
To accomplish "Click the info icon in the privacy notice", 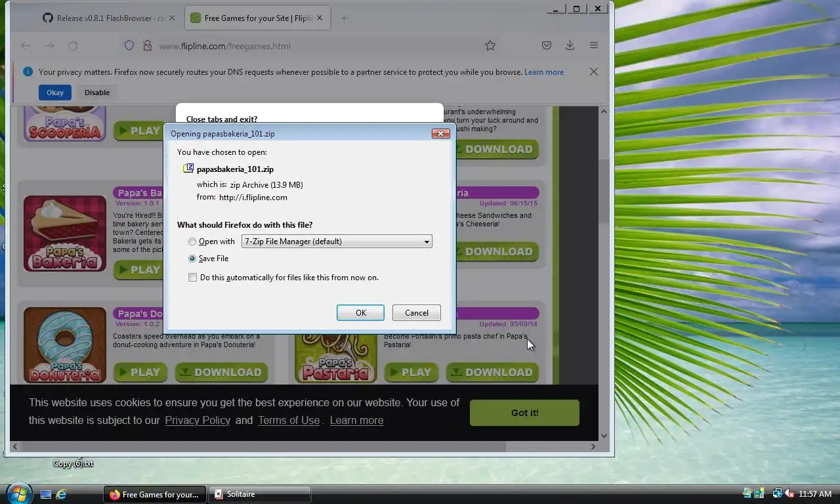I will pyautogui.click(x=28, y=72).
